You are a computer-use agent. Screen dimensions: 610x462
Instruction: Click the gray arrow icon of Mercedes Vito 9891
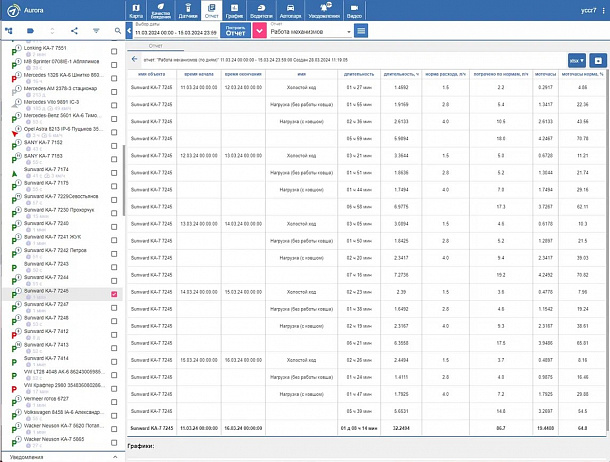pyautogui.click(x=14, y=105)
